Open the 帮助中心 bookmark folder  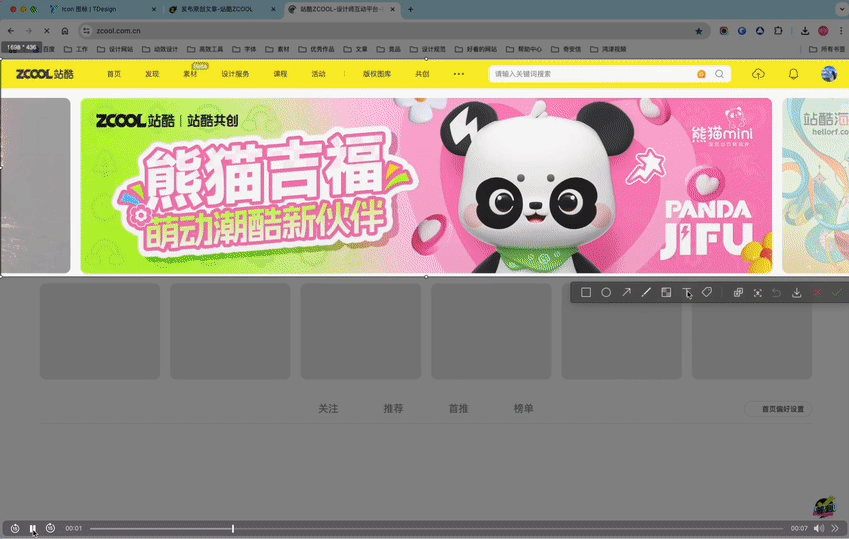pos(524,49)
